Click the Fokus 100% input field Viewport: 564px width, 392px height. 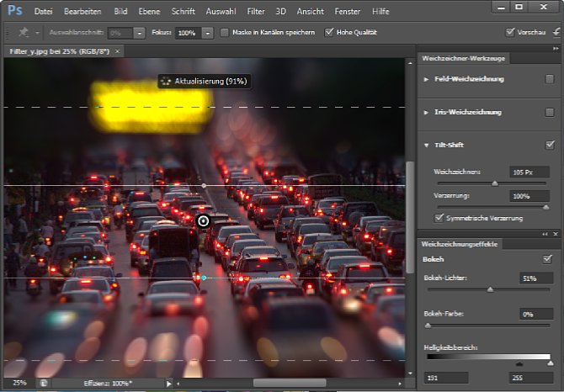click(x=188, y=33)
